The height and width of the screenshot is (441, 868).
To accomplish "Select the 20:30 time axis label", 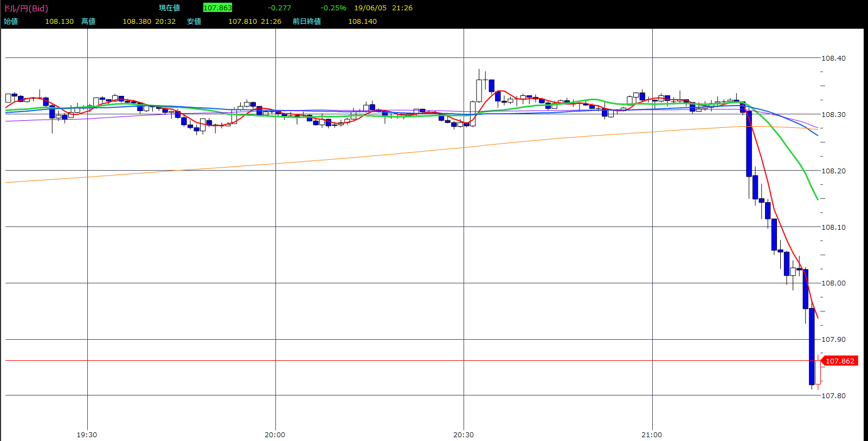I will (464, 434).
